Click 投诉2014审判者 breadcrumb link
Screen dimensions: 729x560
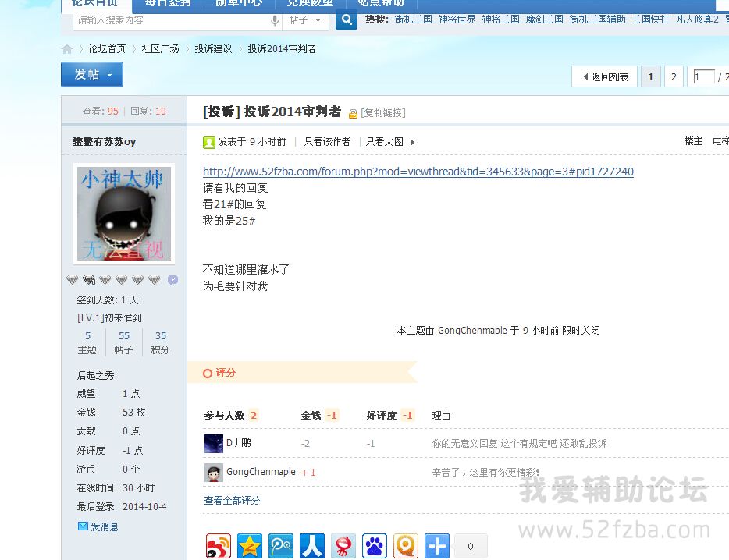click(x=282, y=49)
